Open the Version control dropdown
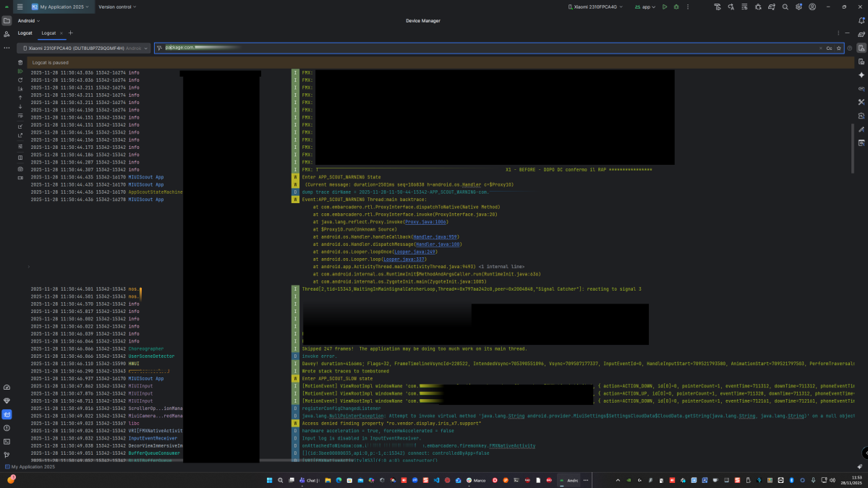This screenshot has height=488, width=868. point(117,7)
